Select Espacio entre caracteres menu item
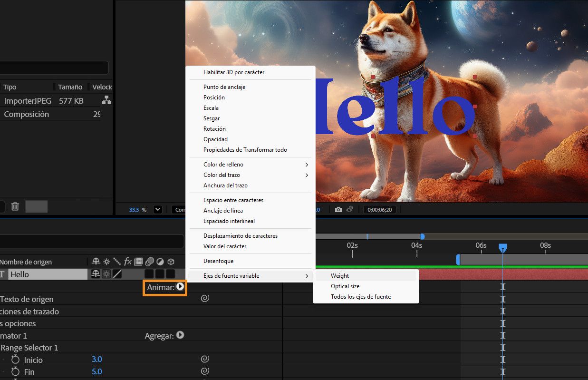The width and height of the screenshot is (588, 380). click(x=250, y=200)
